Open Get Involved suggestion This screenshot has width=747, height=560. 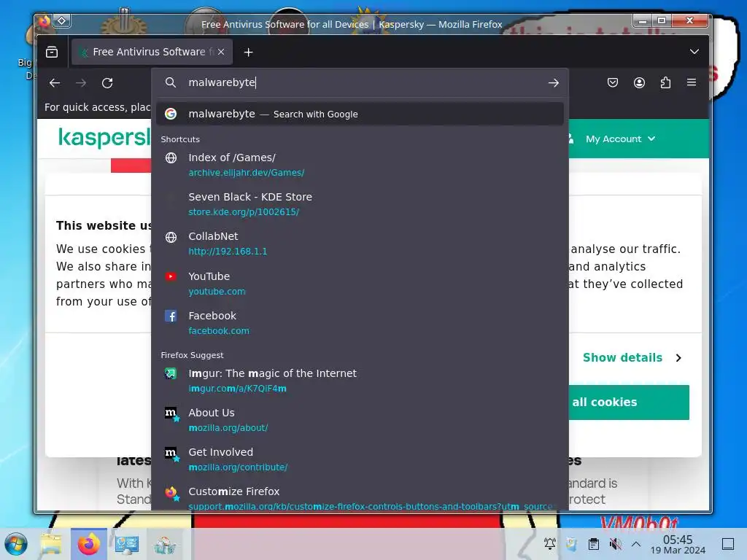(360, 459)
